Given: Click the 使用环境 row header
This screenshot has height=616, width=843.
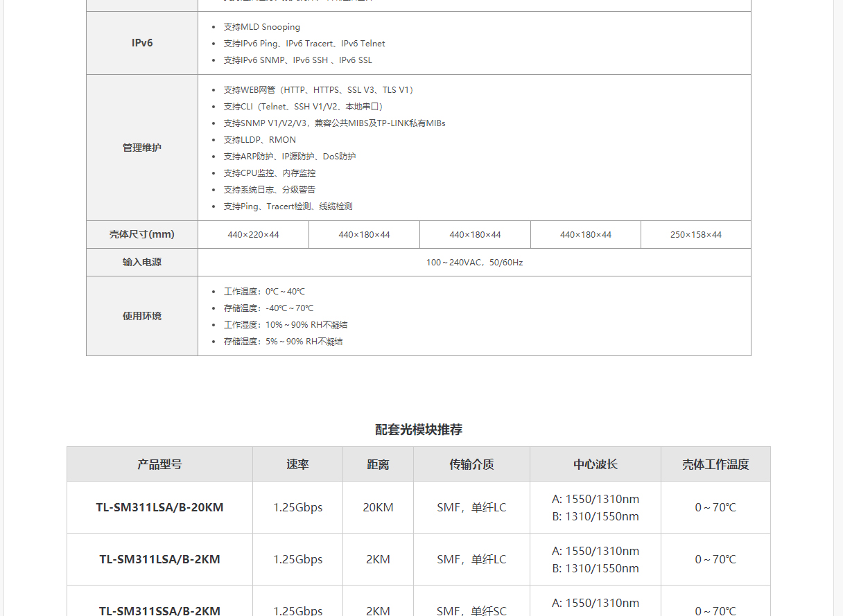Looking at the screenshot, I should pos(142,316).
